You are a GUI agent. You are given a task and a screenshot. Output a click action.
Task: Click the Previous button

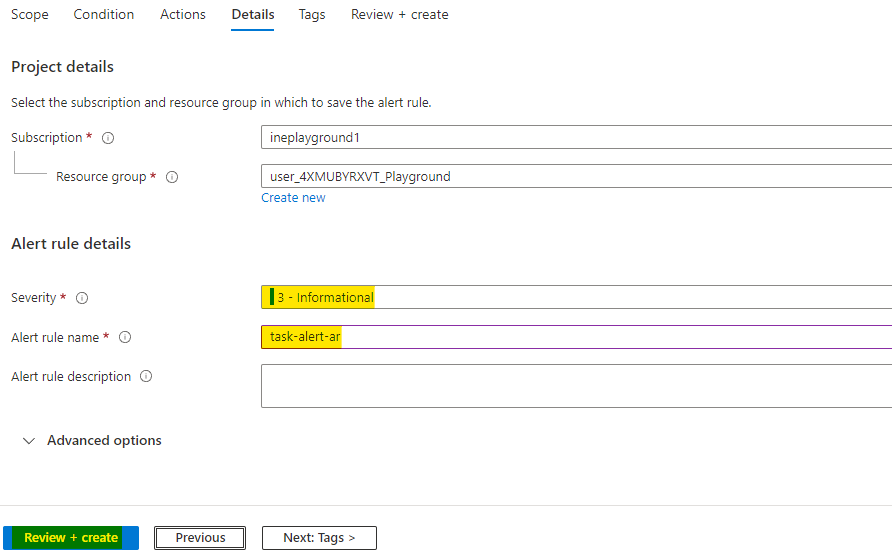[200, 538]
